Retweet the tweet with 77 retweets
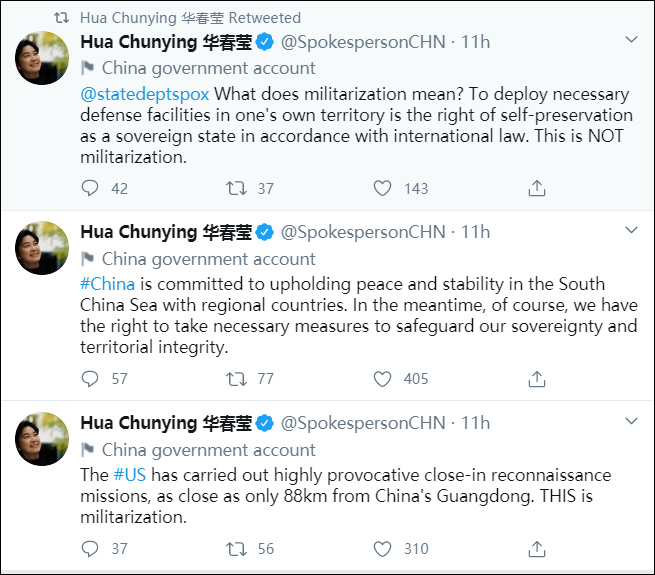 pos(237,379)
